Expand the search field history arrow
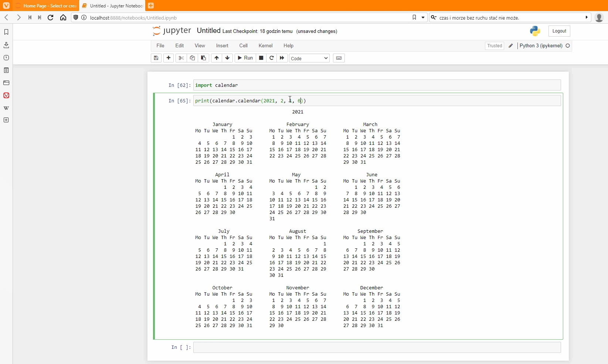This screenshot has height=364, width=608. point(587,17)
